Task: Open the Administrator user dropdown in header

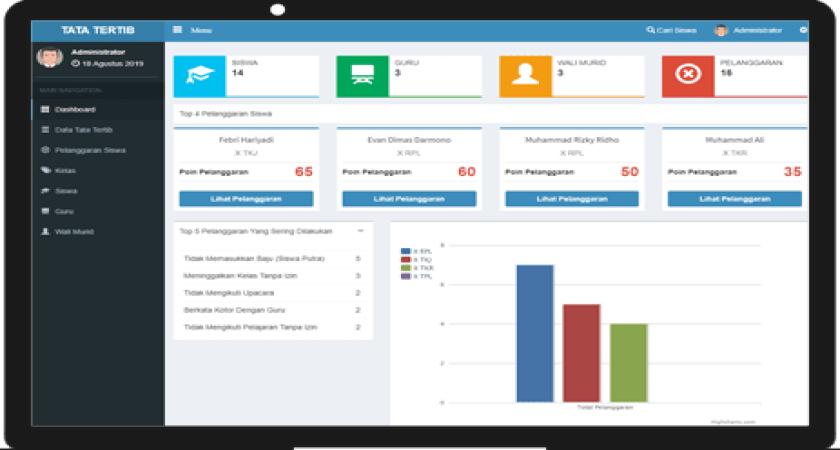Action: (x=748, y=31)
